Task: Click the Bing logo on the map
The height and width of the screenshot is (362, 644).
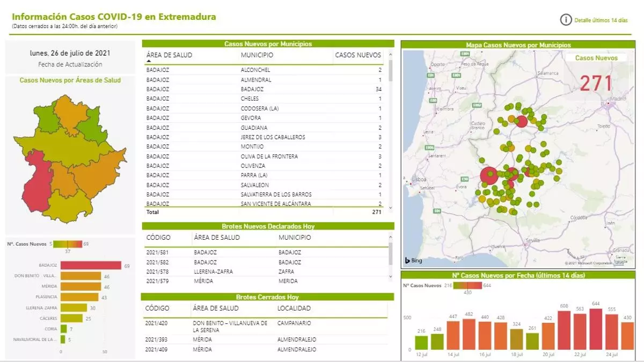Action: (413, 261)
